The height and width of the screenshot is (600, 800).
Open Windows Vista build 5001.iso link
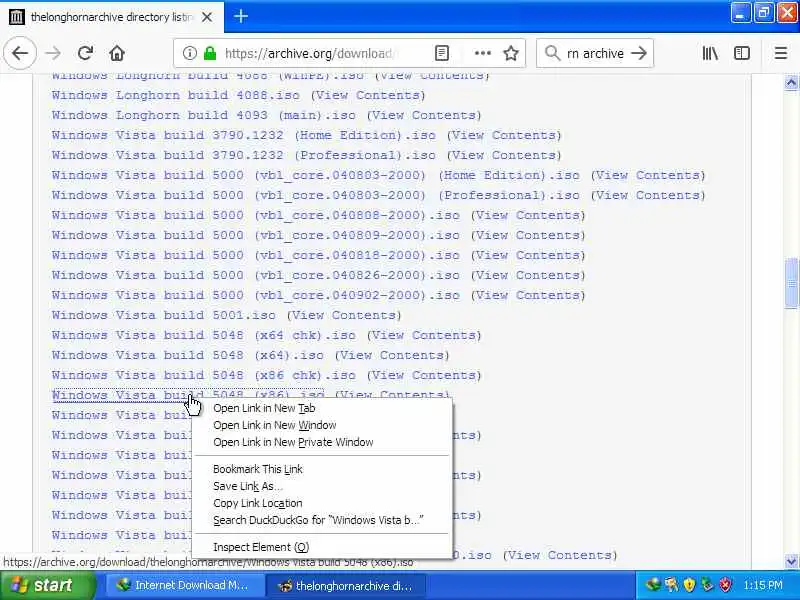tap(163, 315)
